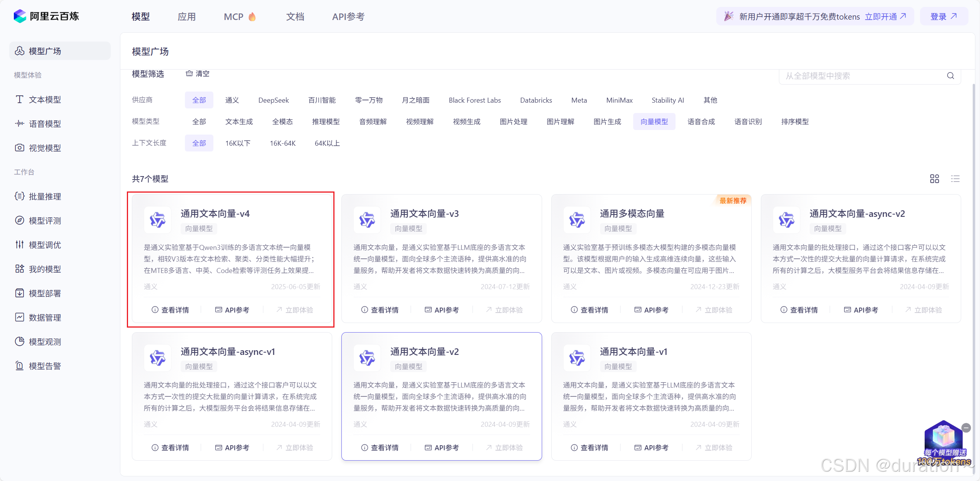
Task: Click the 数据管理 chart icon
Action: [19, 317]
